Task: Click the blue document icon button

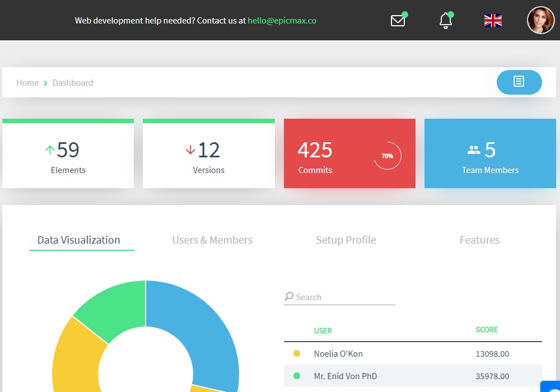Action: coord(519,82)
